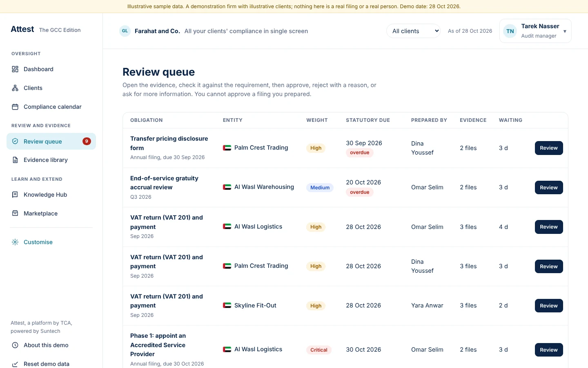Click the Dashboard grid icon

coord(15,69)
